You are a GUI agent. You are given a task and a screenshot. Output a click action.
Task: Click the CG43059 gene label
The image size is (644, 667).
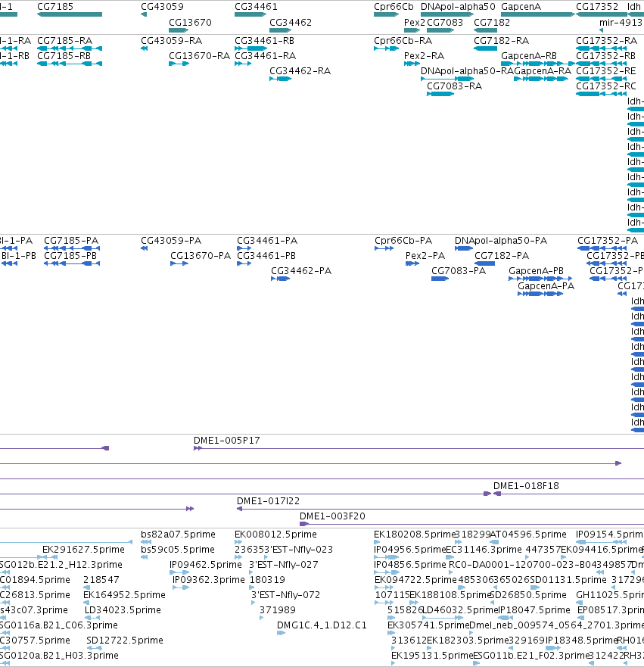(x=162, y=6)
